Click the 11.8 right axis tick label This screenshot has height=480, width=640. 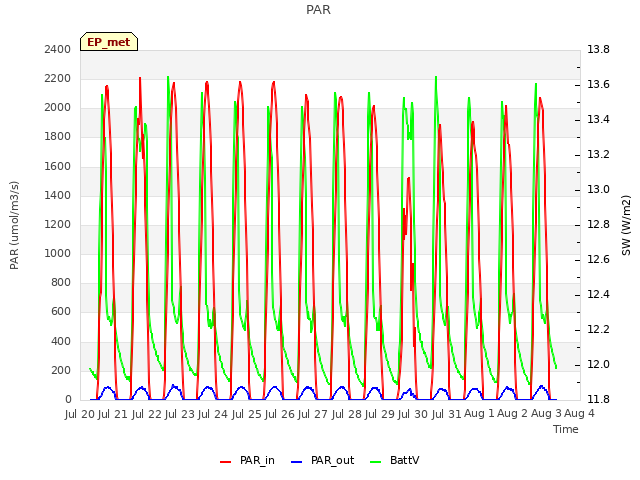pos(598,400)
